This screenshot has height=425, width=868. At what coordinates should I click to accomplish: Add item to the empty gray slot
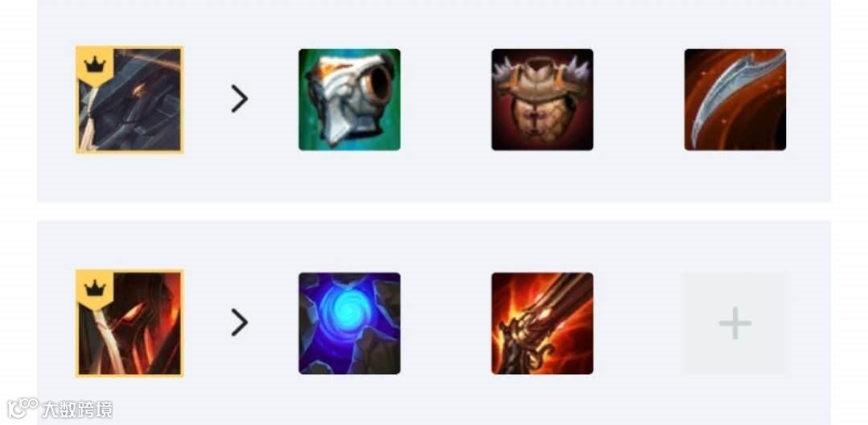735,323
